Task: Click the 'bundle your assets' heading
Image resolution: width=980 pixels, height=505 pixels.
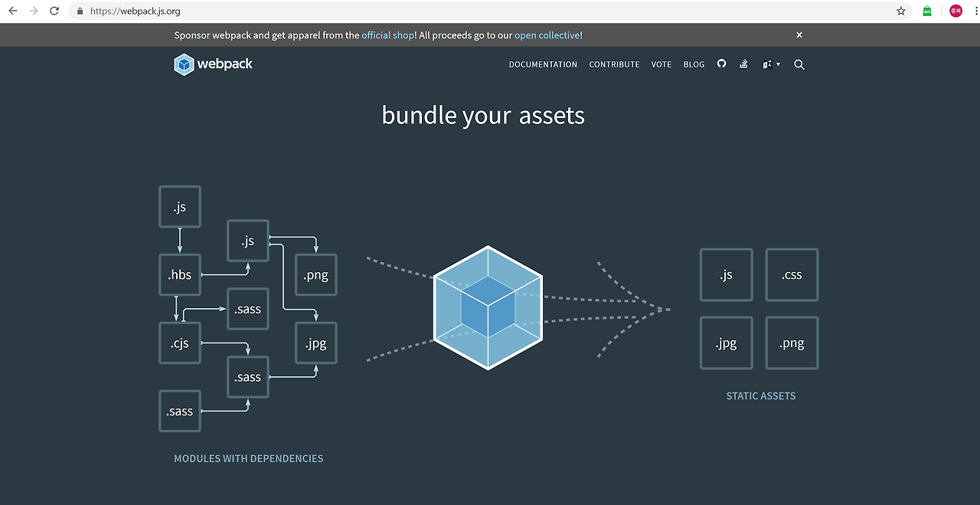Action: tap(483, 115)
